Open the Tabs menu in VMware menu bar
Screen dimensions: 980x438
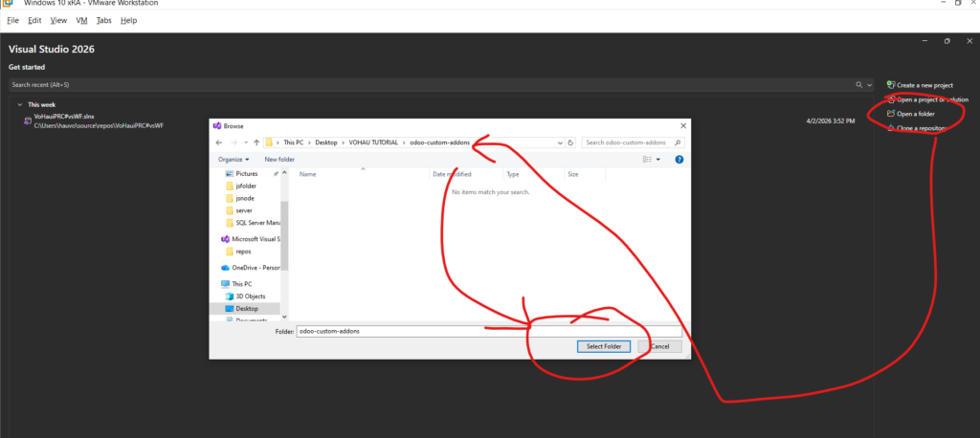click(103, 20)
